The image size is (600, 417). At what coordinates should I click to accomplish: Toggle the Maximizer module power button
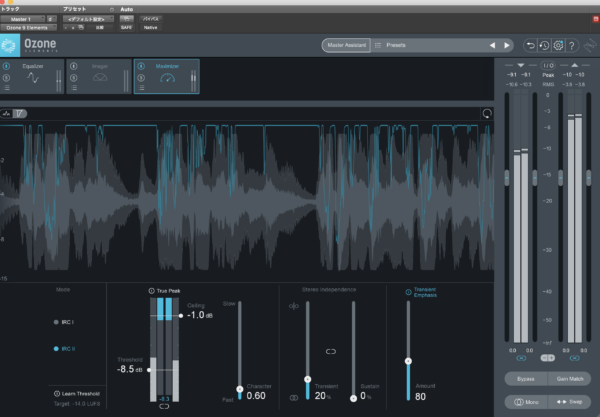(x=141, y=66)
